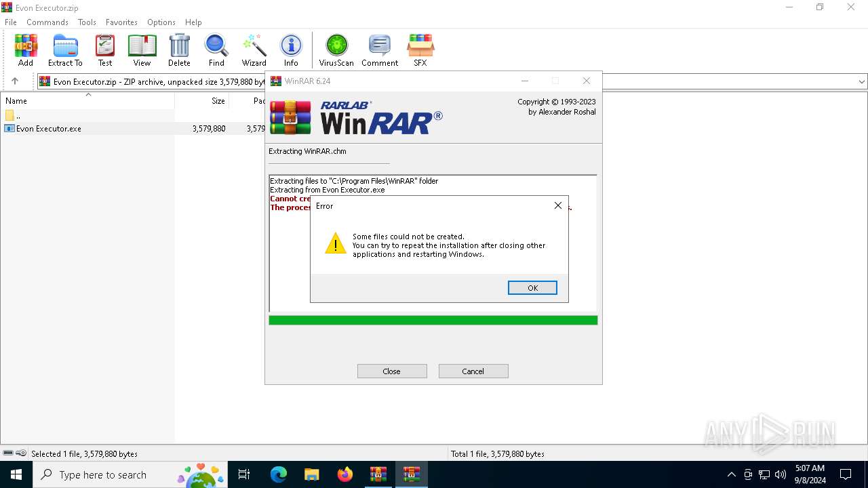868x488 pixels.
Task: Show archive Info
Action: [x=291, y=51]
